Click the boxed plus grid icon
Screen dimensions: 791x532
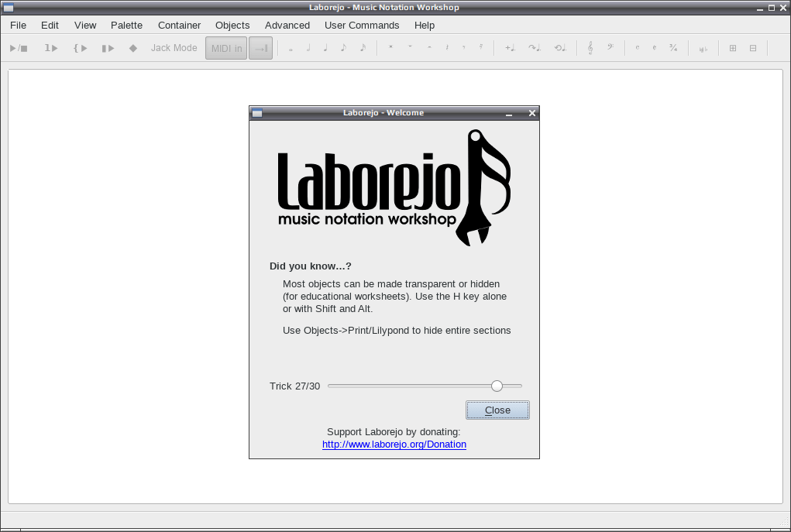point(733,48)
